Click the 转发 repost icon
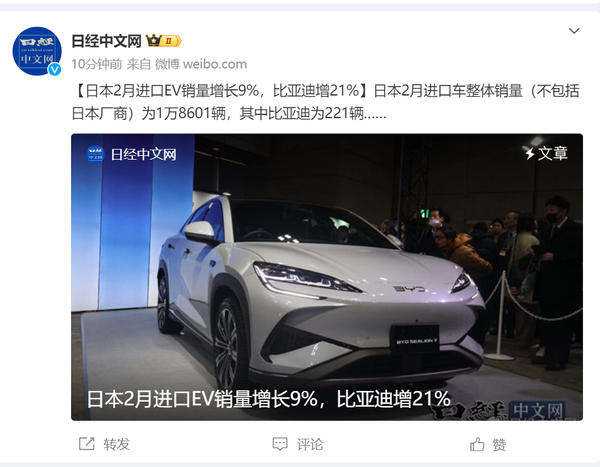The image size is (600, 467). click(86, 444)
